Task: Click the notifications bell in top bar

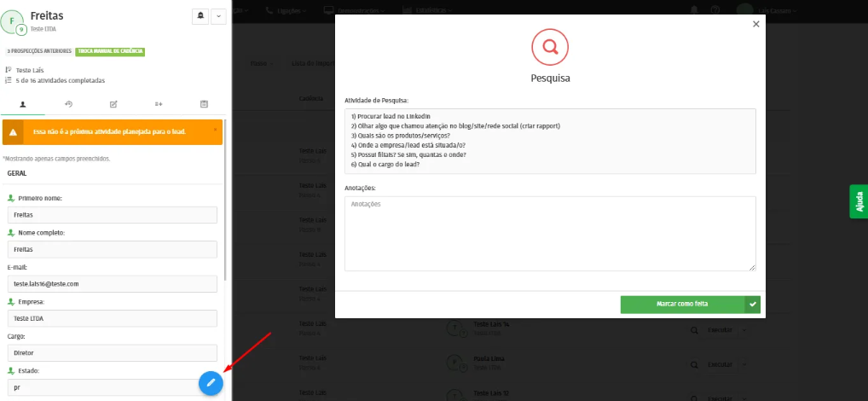Action: [693, 10]
